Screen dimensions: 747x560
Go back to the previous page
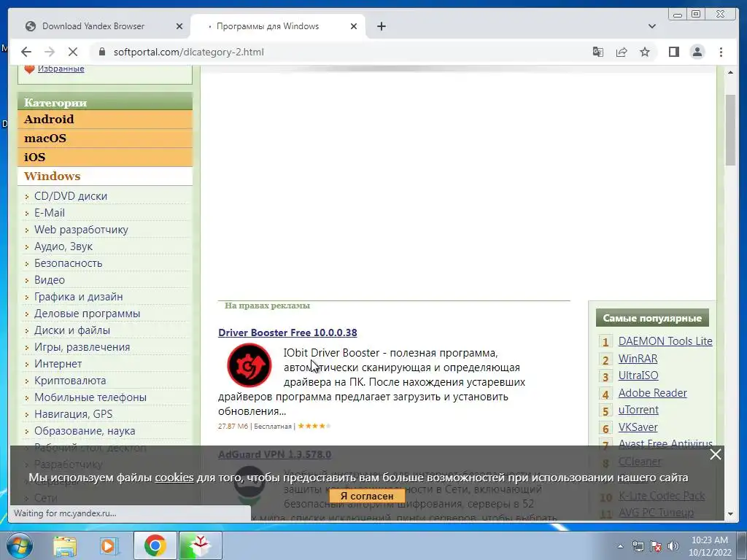pos(26,52)
